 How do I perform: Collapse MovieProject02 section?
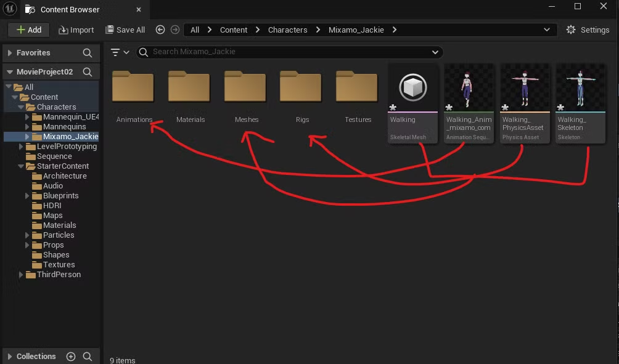tap(10, 72)
